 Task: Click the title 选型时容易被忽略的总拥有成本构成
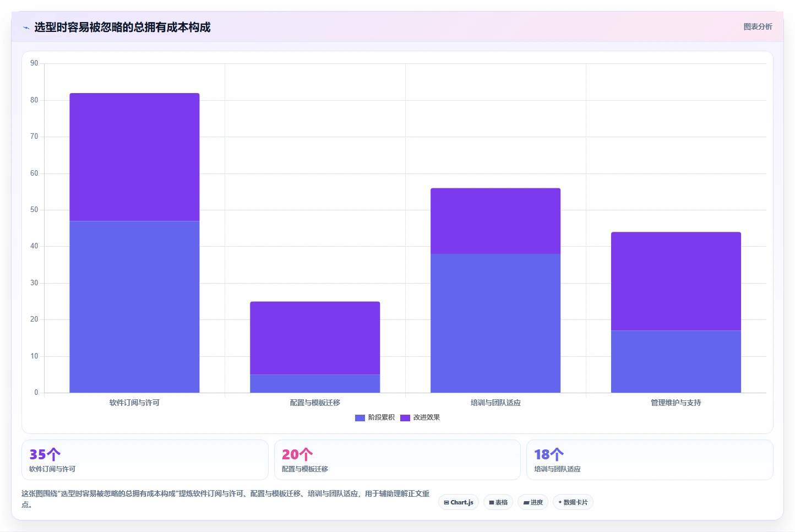pyautogui.click(x=122, y=27)
